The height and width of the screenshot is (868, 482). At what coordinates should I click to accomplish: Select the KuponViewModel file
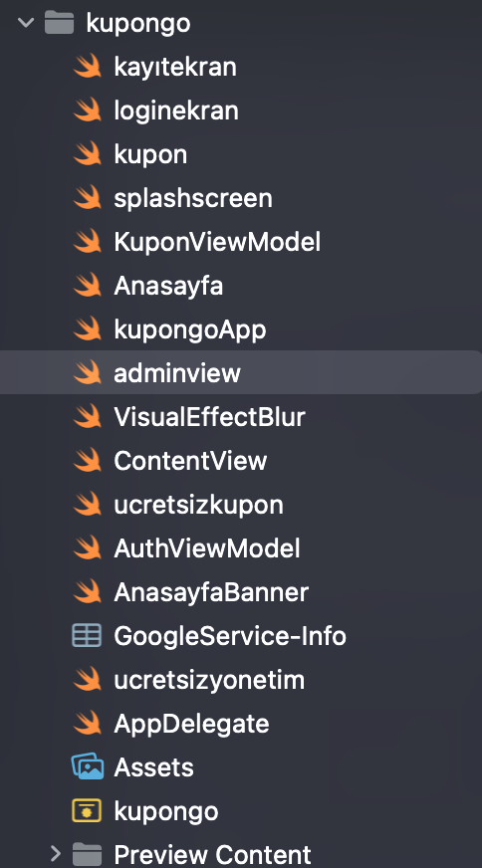217,242
